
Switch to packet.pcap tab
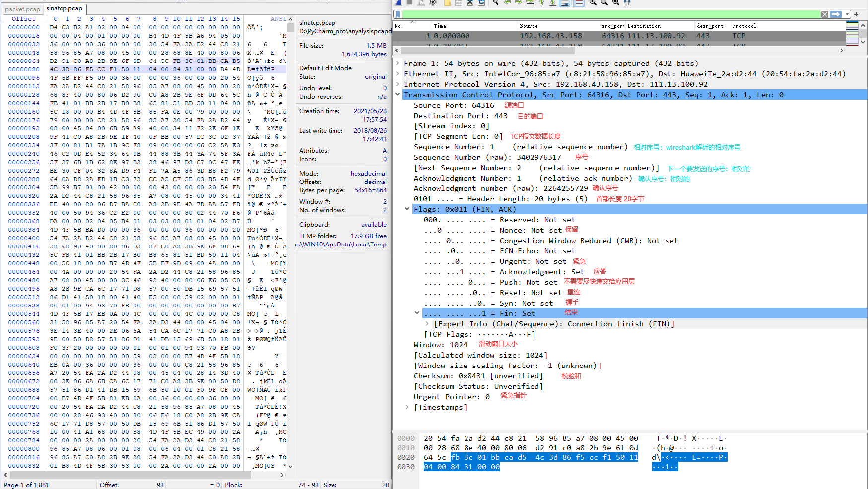pos(22,9)
